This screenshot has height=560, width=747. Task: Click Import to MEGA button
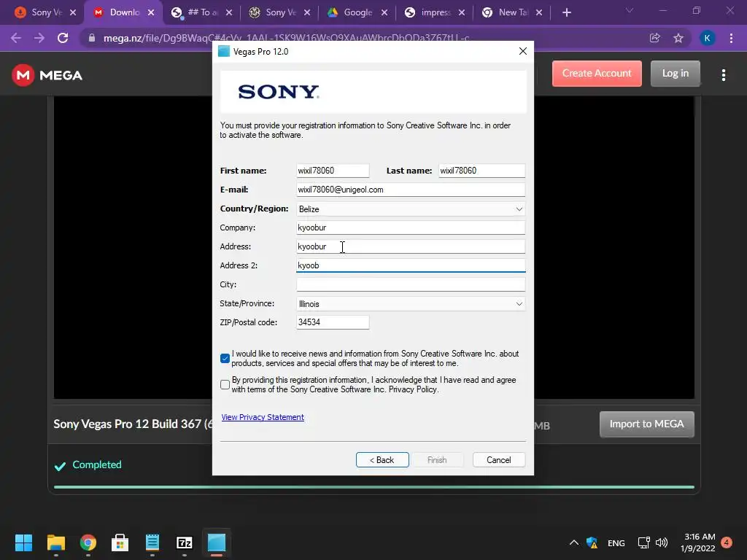coord(646,424)
